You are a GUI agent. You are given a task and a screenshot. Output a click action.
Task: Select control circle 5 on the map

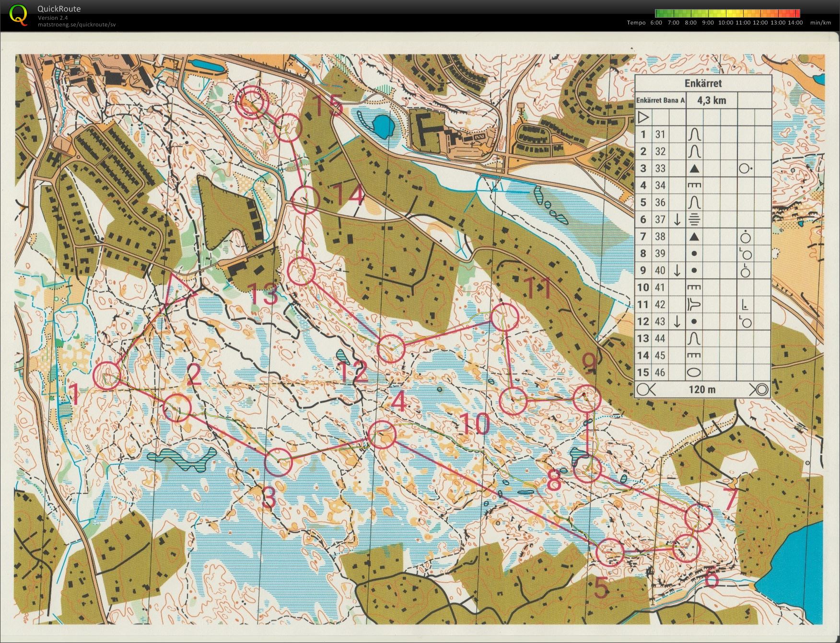point(610,552)
